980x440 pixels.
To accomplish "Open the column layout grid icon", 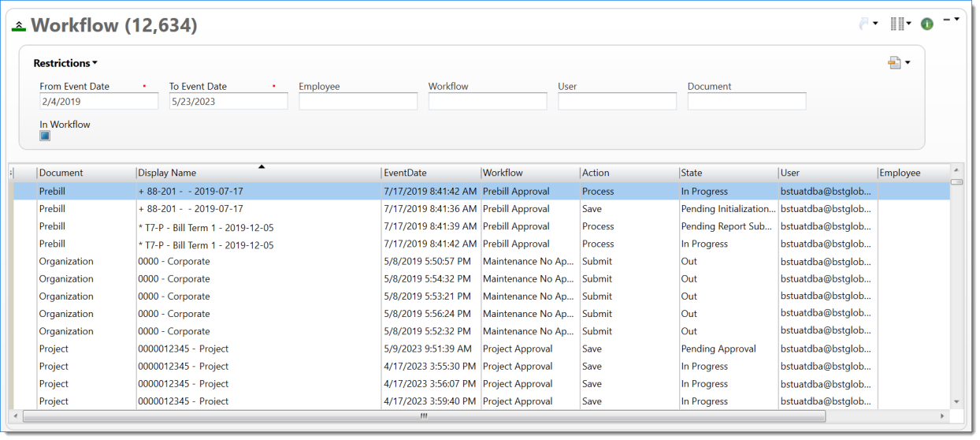I will tap(896, 24).
